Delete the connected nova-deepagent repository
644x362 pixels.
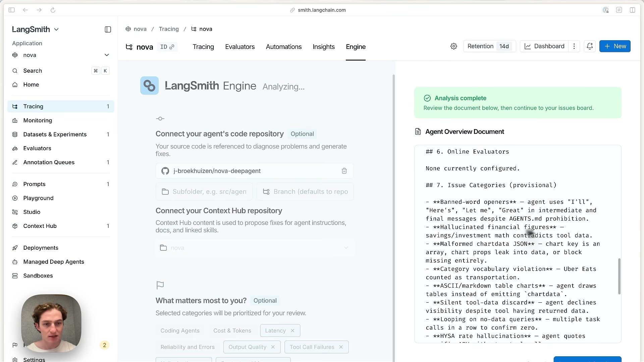coord(344,171)
